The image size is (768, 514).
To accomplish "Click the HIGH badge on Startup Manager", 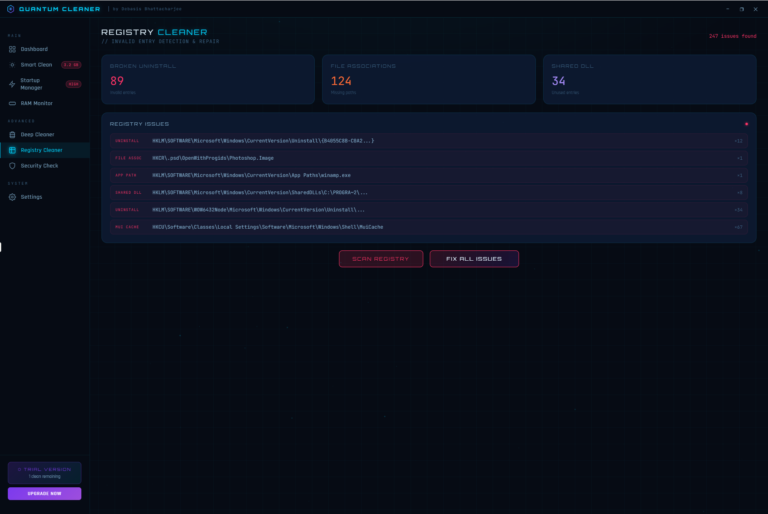I will pyautogui.click(x=73, y=84).
